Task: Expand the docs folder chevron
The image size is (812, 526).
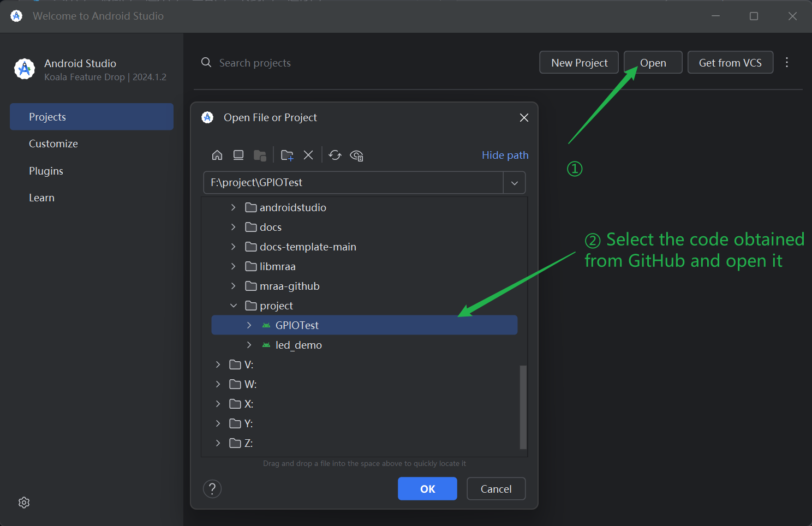Action: pyautogui.click(x=233, y=227)
